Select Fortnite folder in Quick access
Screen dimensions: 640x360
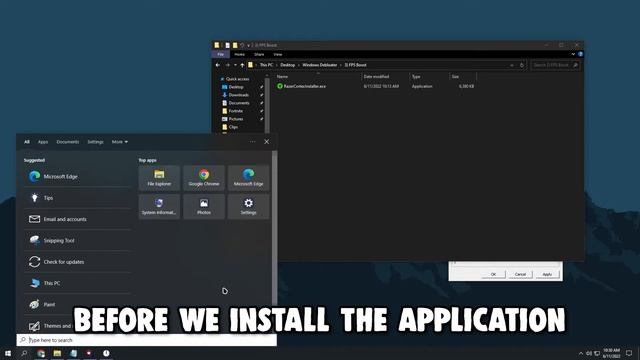coord(232,111)
